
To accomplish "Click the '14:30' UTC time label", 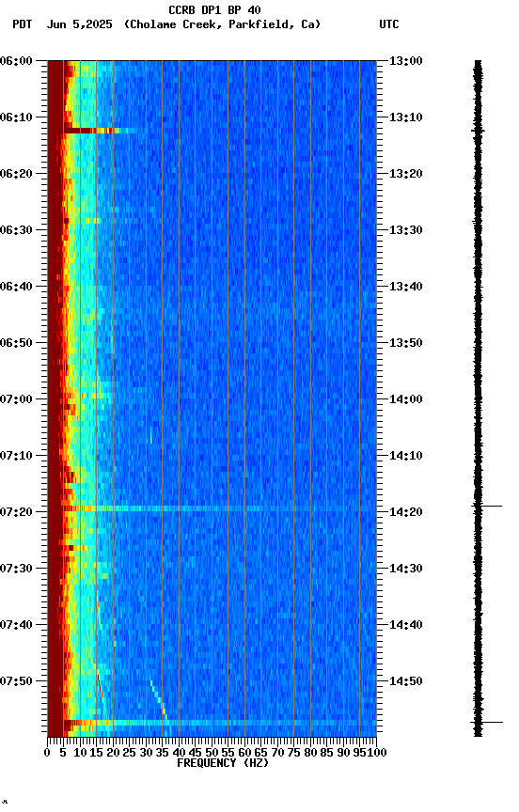I will click(x=406, y=569).
